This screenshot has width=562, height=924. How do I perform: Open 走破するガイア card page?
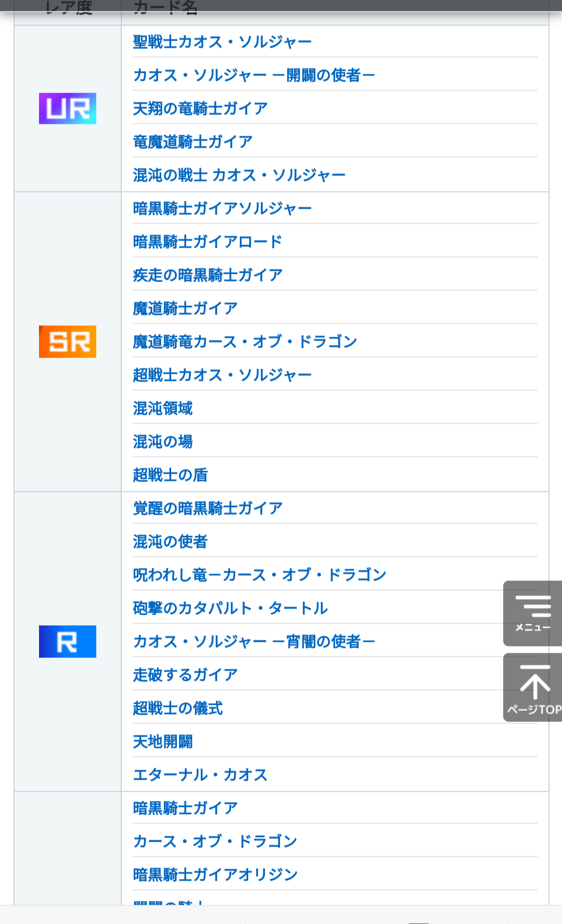(185, 675)
